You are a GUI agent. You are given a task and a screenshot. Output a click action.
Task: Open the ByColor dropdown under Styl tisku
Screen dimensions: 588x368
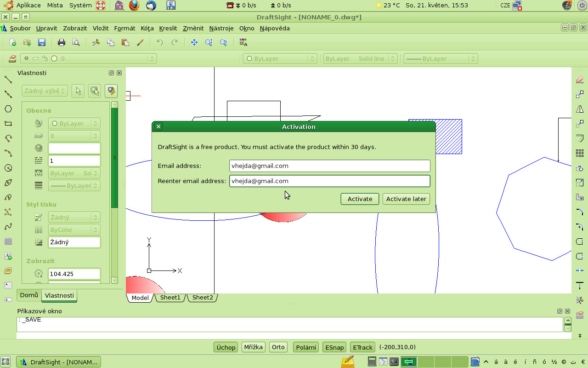pos(74,230)
